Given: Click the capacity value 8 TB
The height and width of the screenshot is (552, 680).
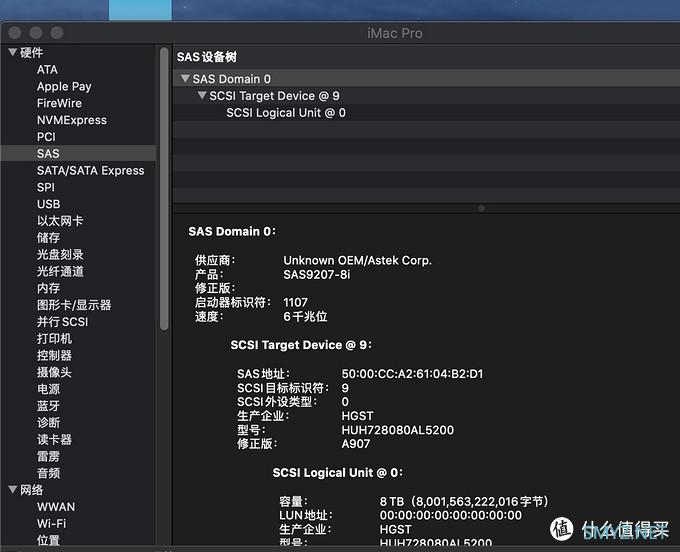Looking at the screenshot, I should (464, 502).
